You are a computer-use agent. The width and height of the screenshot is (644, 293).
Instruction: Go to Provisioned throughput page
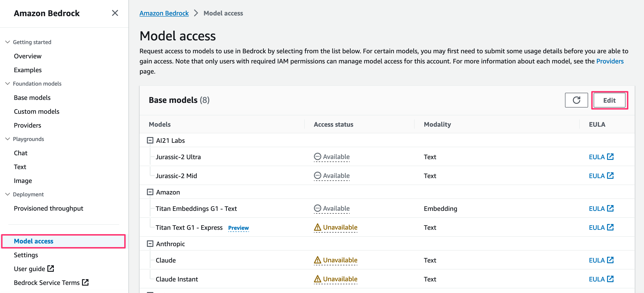pyautogui.click(x=49, y=208)
